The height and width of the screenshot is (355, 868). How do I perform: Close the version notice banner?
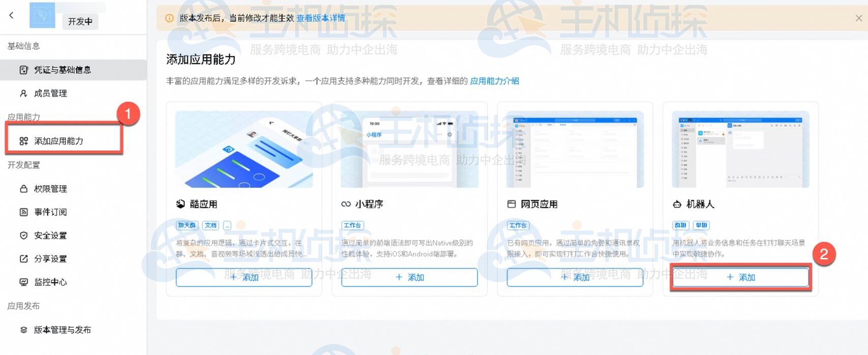(x=858, y=18)
